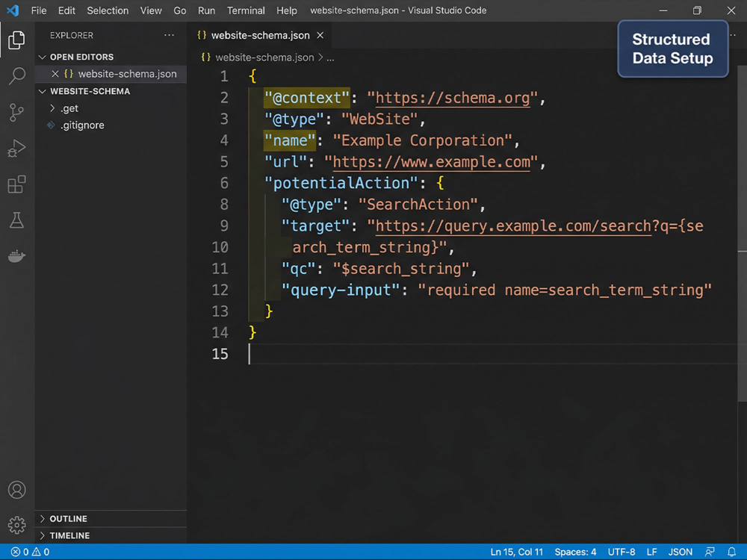The image size is (747, 560).
Task: Select the website-schema.json editor tab
Action: [x=261, y=35]
